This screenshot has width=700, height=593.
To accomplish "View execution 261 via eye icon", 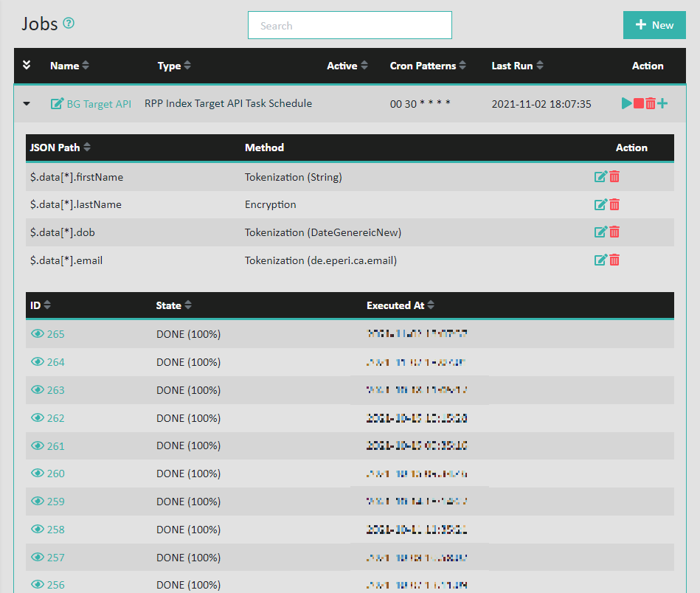I will [38, 445].
